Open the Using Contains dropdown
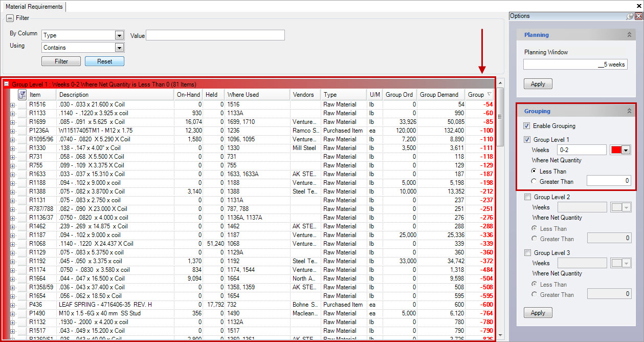644x342 pixels. (x=119, y=48)
